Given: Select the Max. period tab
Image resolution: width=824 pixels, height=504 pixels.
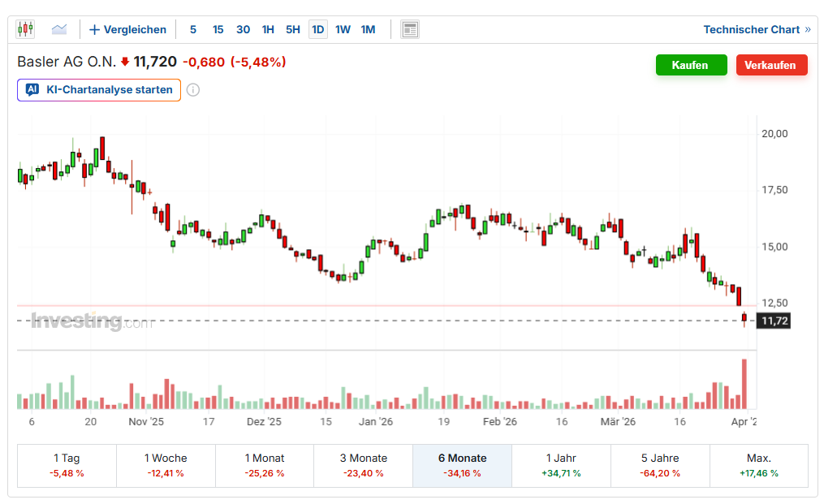Looking at the screenshot, I should point(758,465).
